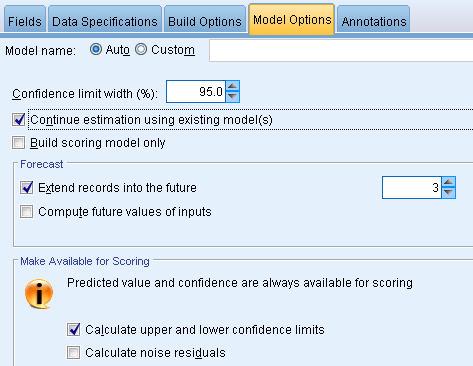Enable Compute future values of inputs
Screen dimensions: 473x366
[27, 211]
